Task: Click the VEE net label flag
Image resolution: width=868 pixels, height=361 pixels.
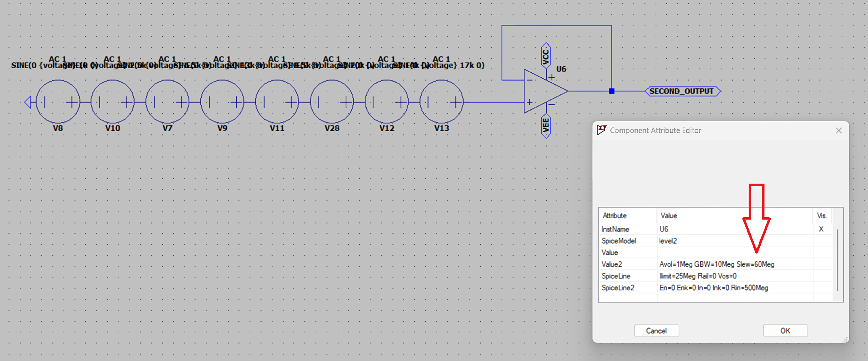Action: [546, 126]
